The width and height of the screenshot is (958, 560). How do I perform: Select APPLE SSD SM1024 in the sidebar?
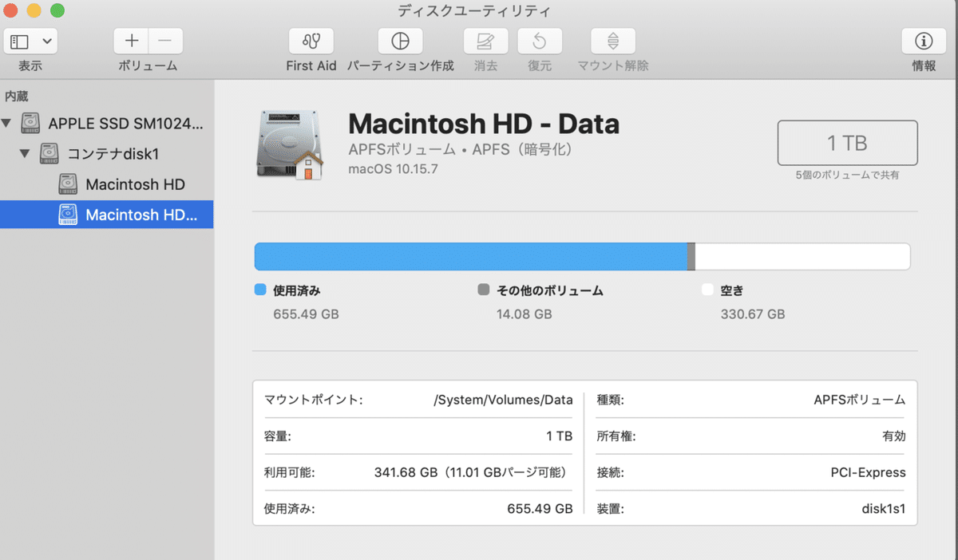(106, 123)
